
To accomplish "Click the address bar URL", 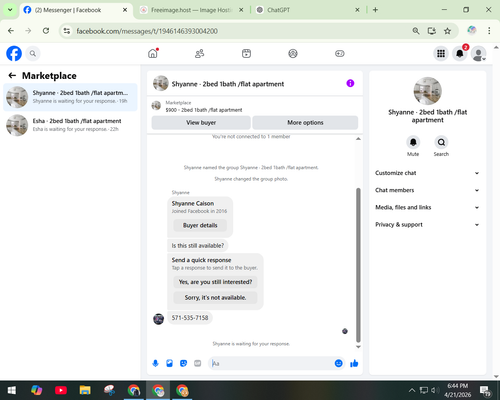I will point(147,31).
